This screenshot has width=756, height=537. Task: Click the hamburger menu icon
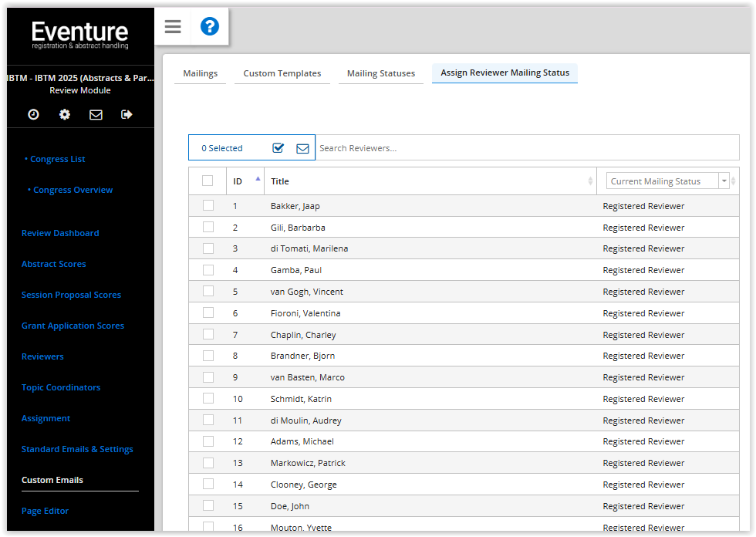pos(173,27)
